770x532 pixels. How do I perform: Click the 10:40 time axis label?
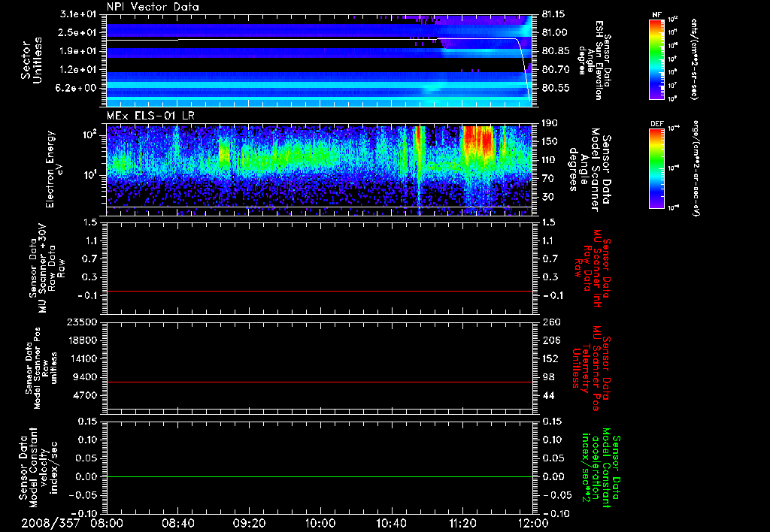[392, 522]
